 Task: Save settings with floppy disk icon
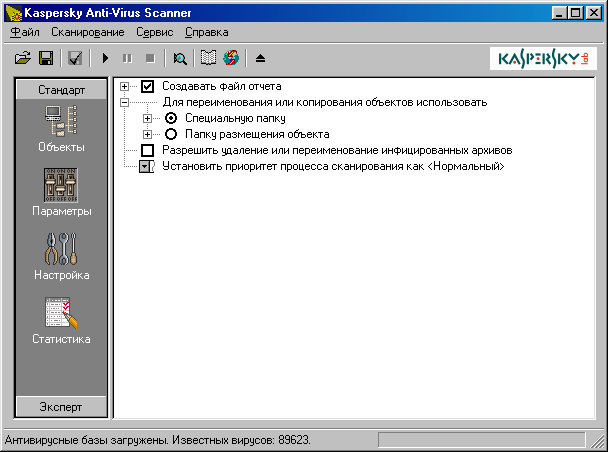pos(46,59)
